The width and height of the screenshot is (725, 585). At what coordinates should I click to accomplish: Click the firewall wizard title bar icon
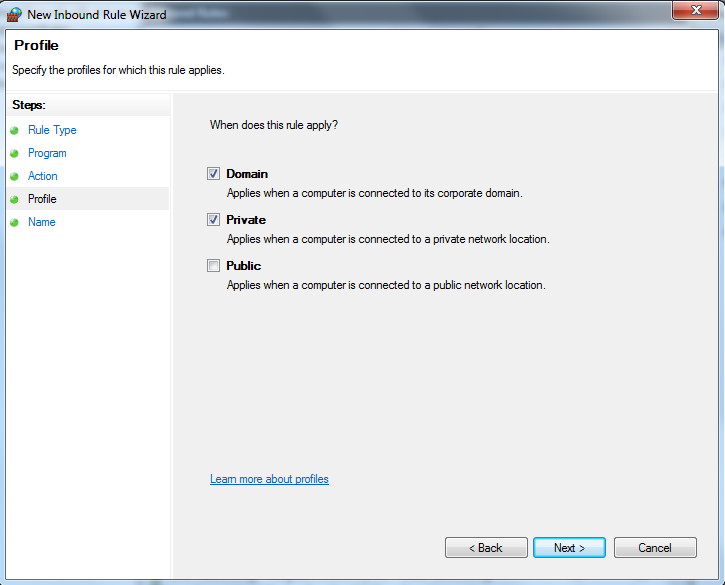(14, 14)
